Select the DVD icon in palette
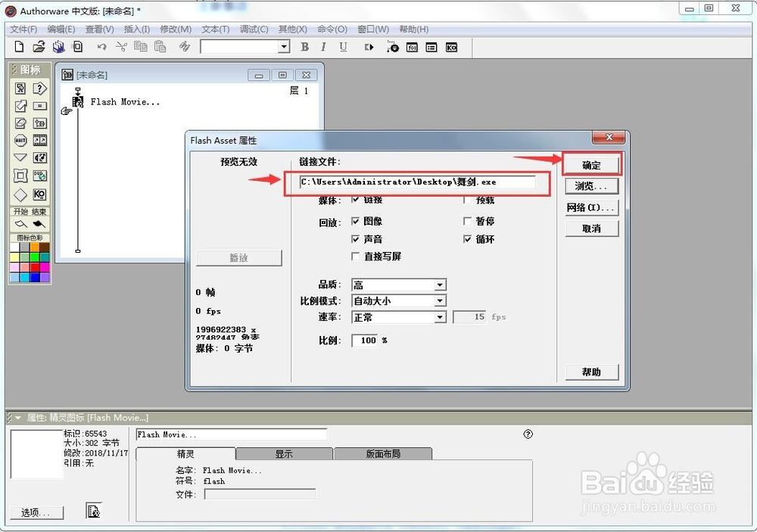Image resolution: width=757 pixels, height=532 pixels. [x=39, y=176]
